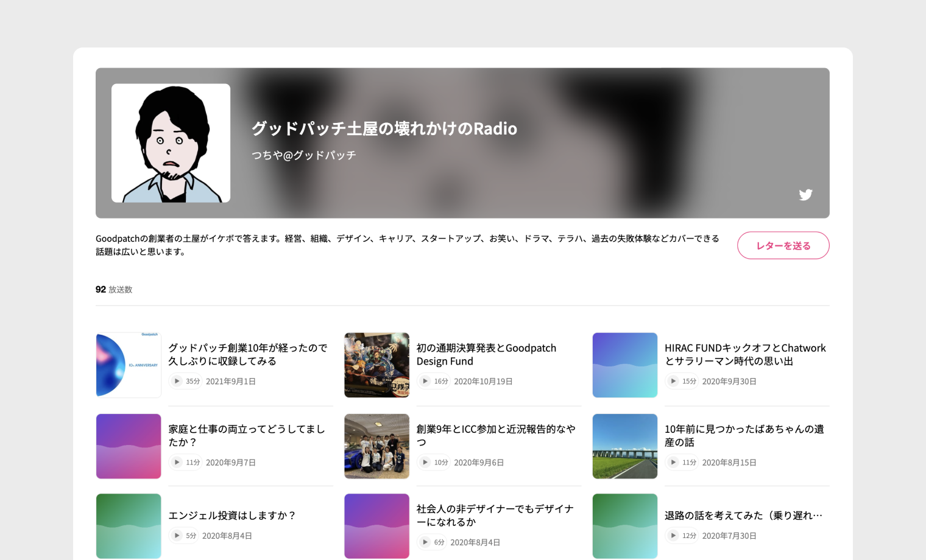Open the blue gradient thumbnail for HIRAC FUND
Viewport: 926px width, 560px height.
coord(625,365)
